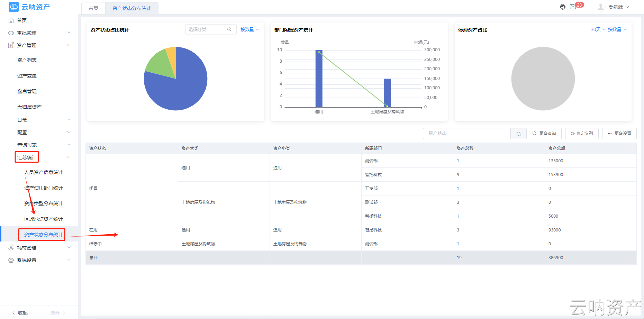The height and width of the screenshot is (319, 644).
Task: Click the asset icon beside 资产管理
Action: pos(11,45)
